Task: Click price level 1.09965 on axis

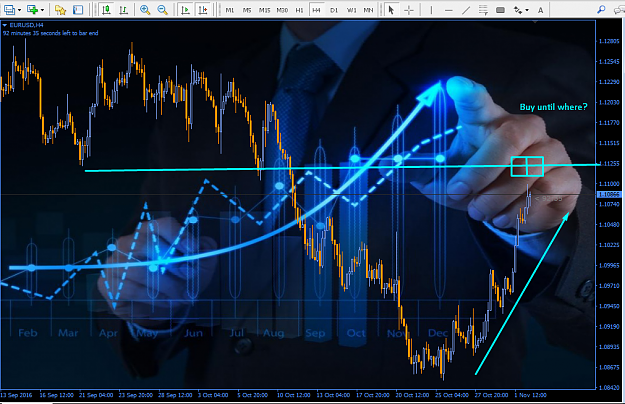Action: [610, 265]
